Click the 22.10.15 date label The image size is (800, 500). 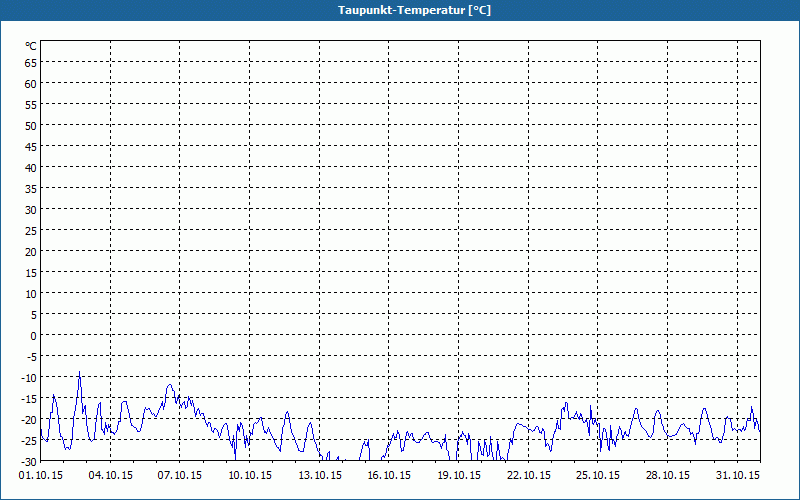tap(529, 476)
